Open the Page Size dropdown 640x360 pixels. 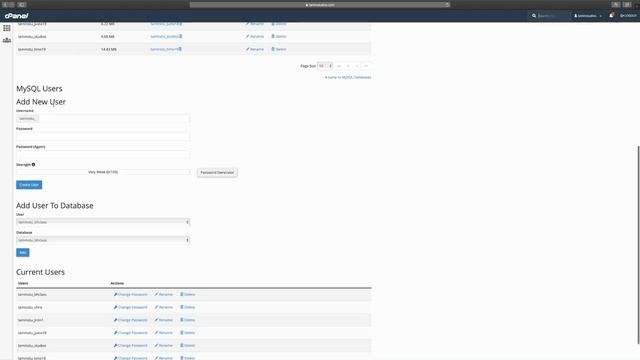325,66
